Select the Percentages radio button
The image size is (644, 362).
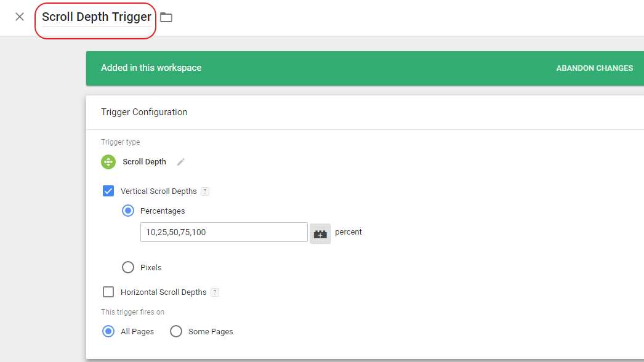coord(128,211)
